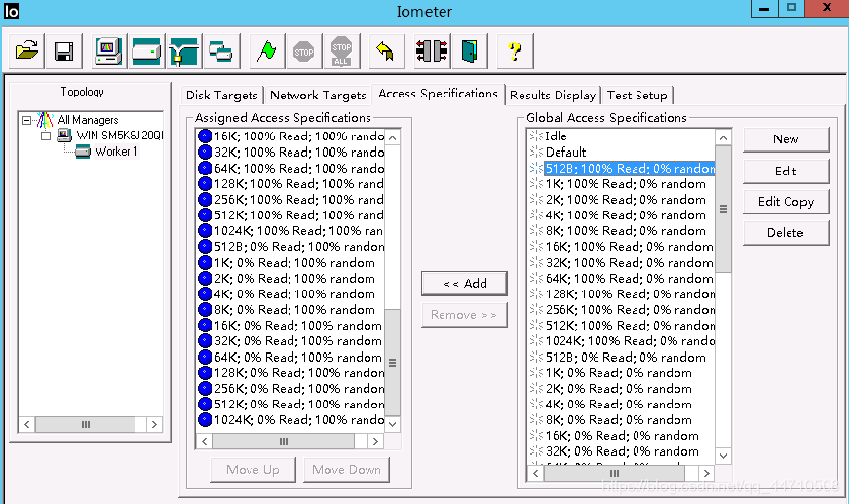Start tests with the green flag

pyautogui.click(x=266, y=52)
